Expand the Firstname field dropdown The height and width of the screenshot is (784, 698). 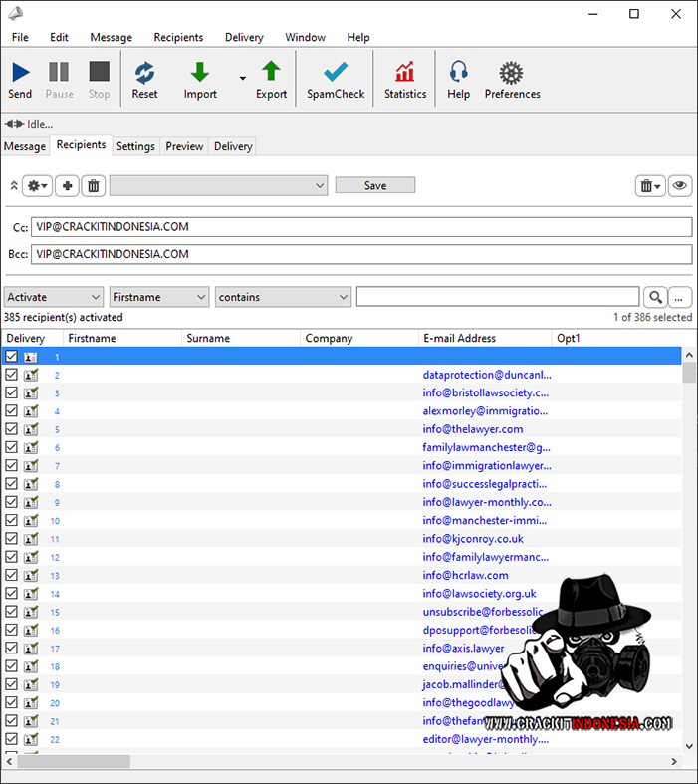[x=159, y=297]
